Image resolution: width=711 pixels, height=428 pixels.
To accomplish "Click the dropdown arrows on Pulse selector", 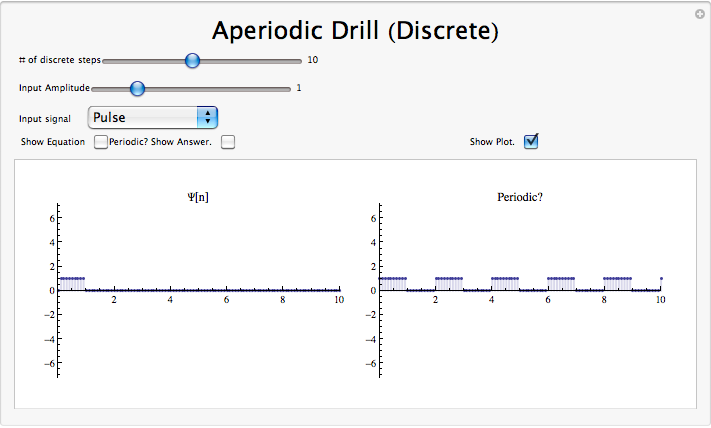I will (x=207, y=118).
